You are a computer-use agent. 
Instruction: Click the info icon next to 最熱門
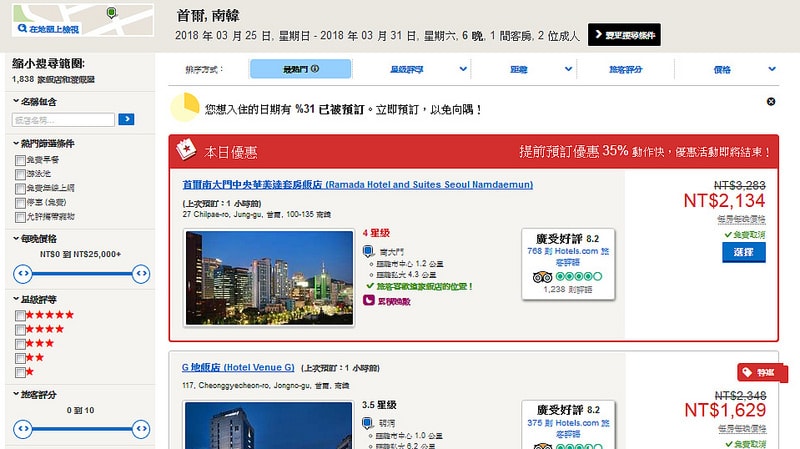click(x=315, y=68)
